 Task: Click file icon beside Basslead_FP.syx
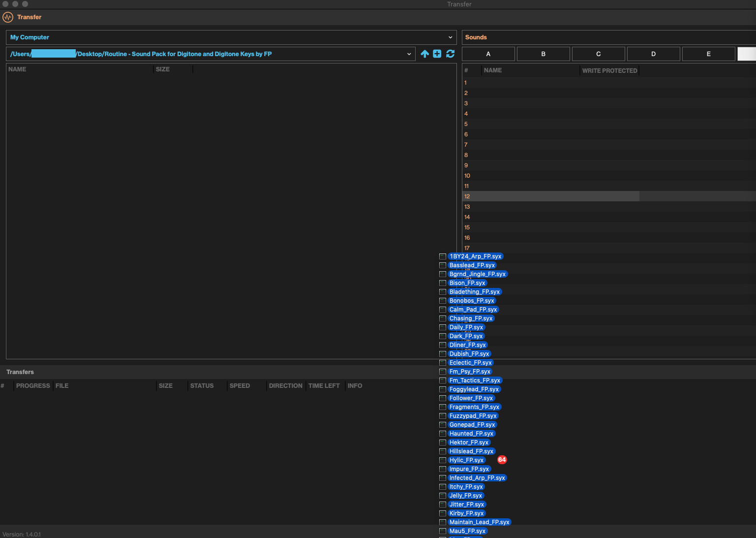click(443, 265)
